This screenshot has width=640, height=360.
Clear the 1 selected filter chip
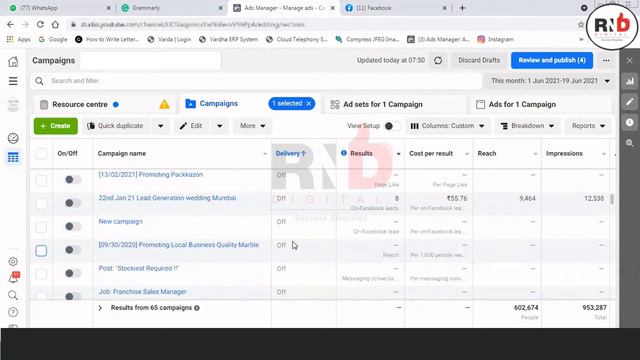pyautogui.click(x=309, y=104)
